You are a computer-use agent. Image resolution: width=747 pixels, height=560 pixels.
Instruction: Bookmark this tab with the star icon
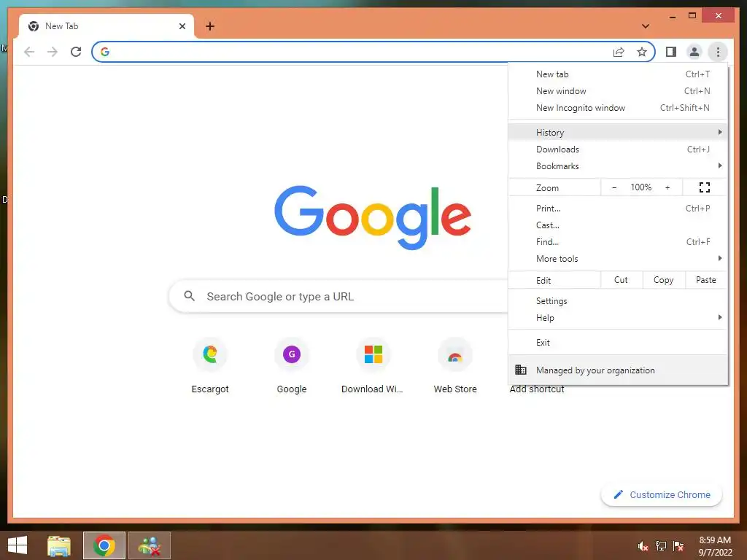642,52
